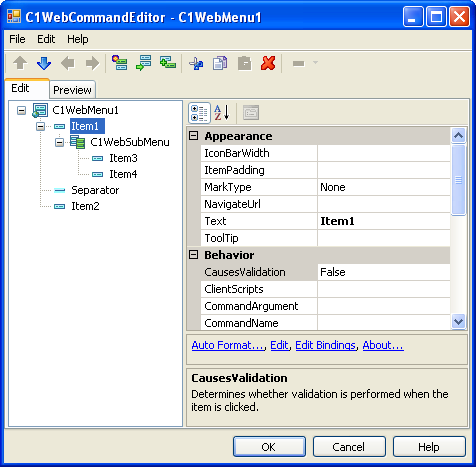Select the ItemPadding property row
This screenshot has height=468, width=476.
coord(325,170)
